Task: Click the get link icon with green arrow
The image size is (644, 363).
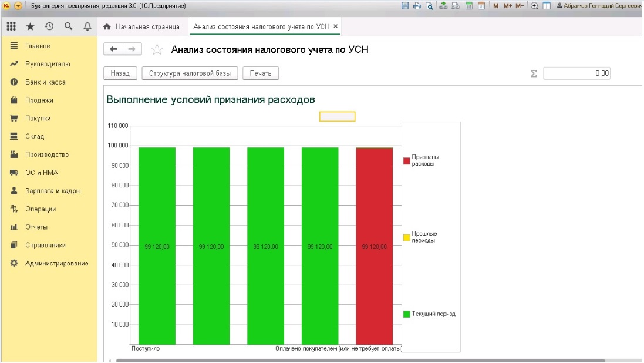Action: pyautogui.click(x=443, y=6)
